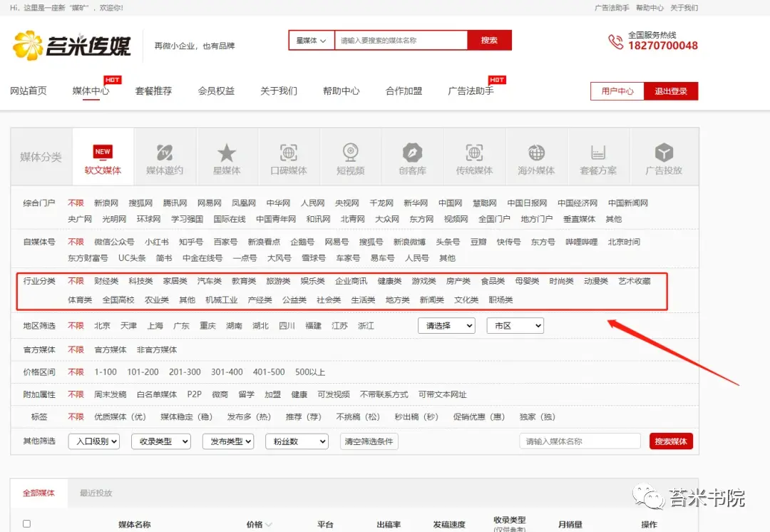
Task: Select 腾讯网 under 综合门户
Action: coord(175,203)
